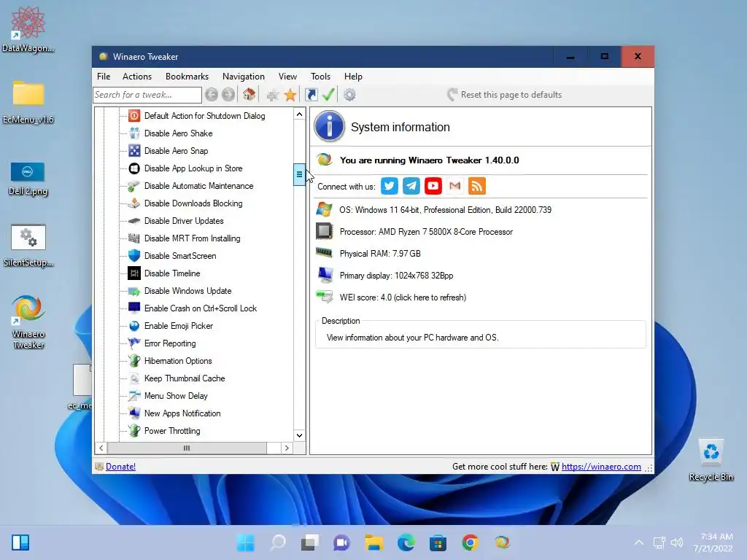Go to Home page icon
The image size is (747, 560).
click(x=249, y=94)
